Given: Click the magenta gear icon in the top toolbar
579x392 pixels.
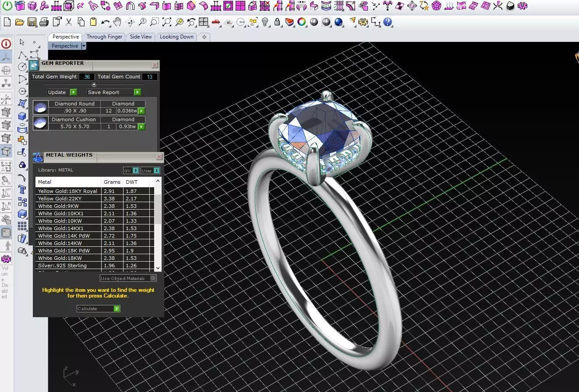Looking at the screenshot, I should pos(522,6).
